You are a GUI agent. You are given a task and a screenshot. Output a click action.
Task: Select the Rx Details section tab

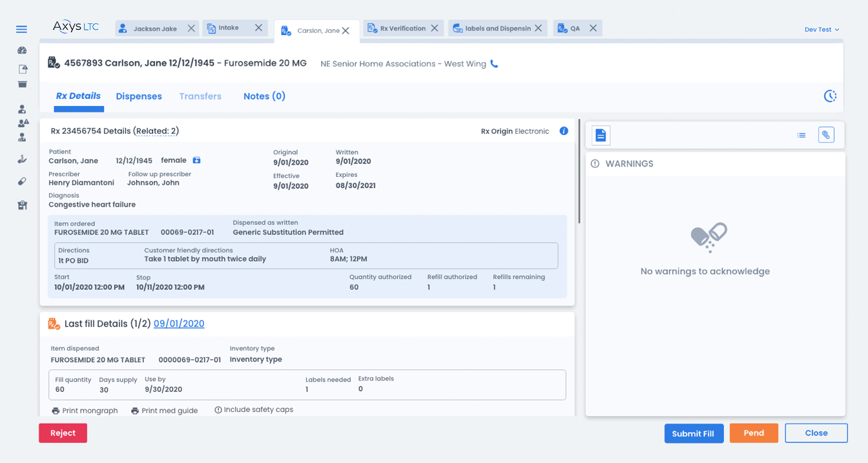[78, 96]
